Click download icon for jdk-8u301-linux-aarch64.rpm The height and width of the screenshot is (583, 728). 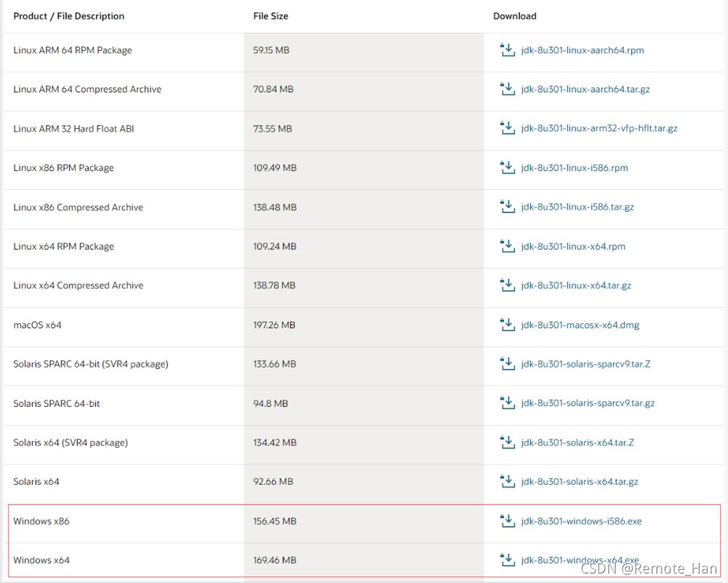[508, 49]
